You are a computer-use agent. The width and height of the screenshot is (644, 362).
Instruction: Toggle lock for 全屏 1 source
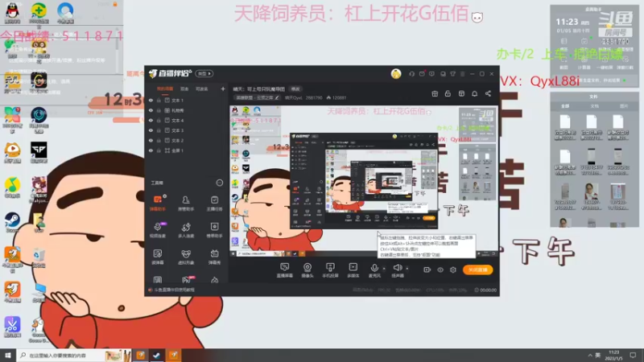(159, 150)
